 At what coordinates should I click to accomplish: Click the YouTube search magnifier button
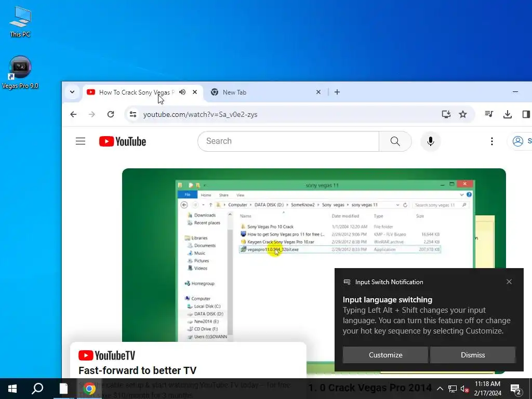click(x=395, y=141)
